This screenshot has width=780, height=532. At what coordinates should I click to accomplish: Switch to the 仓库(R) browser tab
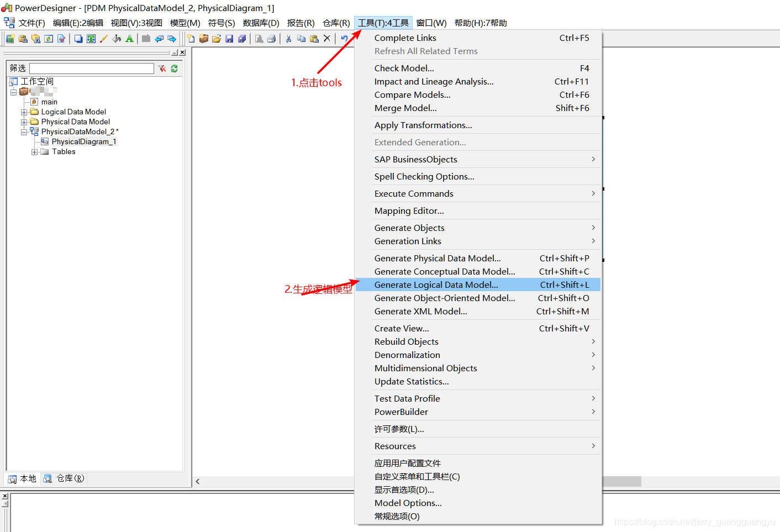(64, 478)
